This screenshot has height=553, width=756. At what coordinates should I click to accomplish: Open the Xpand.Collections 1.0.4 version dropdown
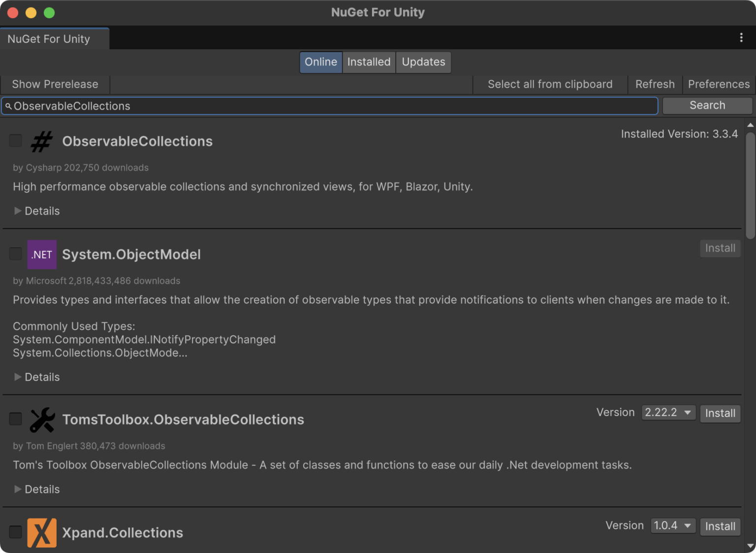673,525
